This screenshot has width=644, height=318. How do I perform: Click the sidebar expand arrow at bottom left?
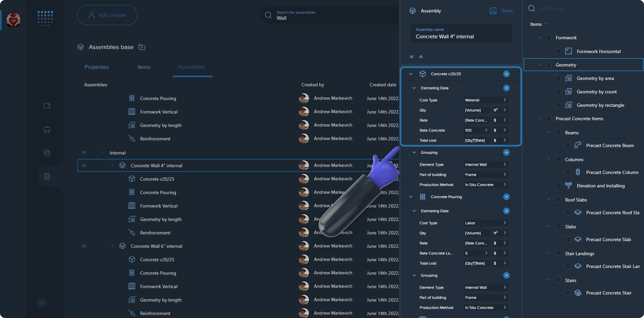click(x=42, y=303)
